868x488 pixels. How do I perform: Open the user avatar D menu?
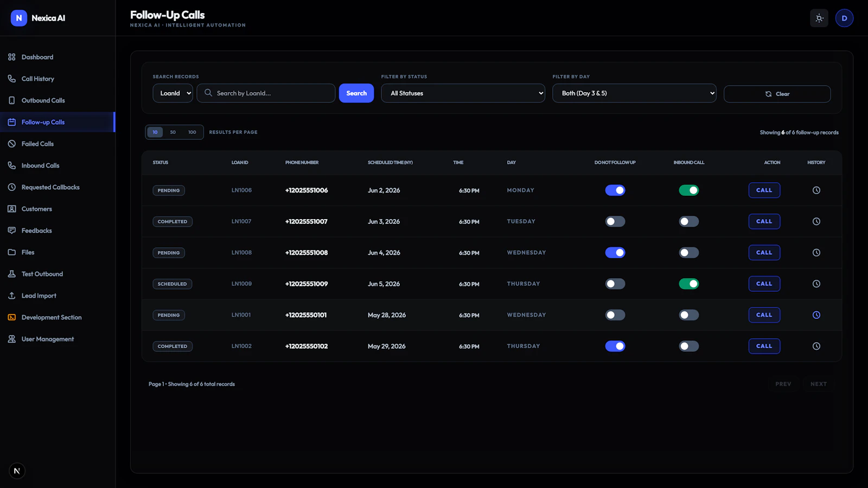click(x=844, y=18)
